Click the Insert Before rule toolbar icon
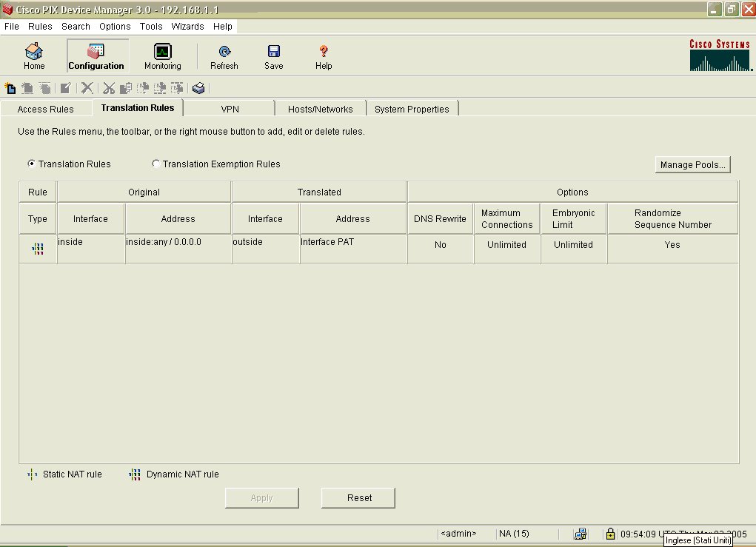Image resolution: width=756 pixels, height=547 pixels. pos(27,88)
